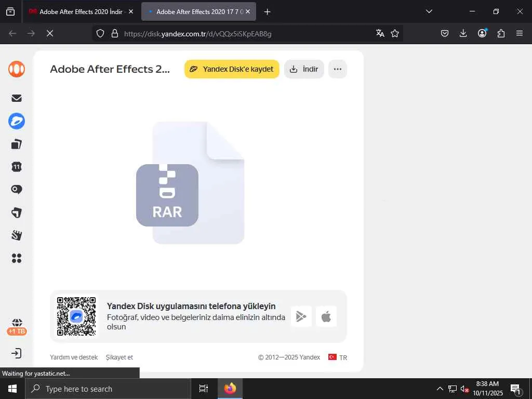Close the Adobe After Effects 2020 İndir tab
The width and height of the screenshot is (532, 399).
(x=131, y=11)
